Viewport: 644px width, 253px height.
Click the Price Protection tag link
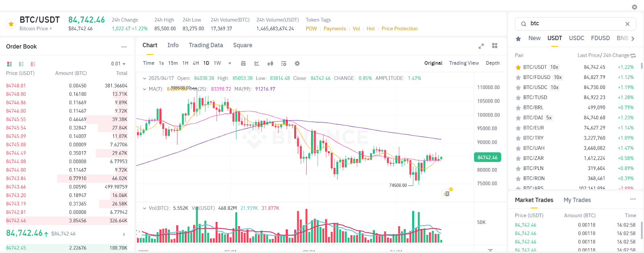tap(399, 29)
